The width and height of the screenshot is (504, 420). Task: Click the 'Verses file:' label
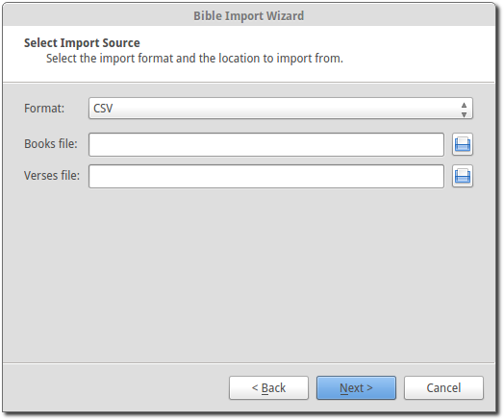click(52, 176)
